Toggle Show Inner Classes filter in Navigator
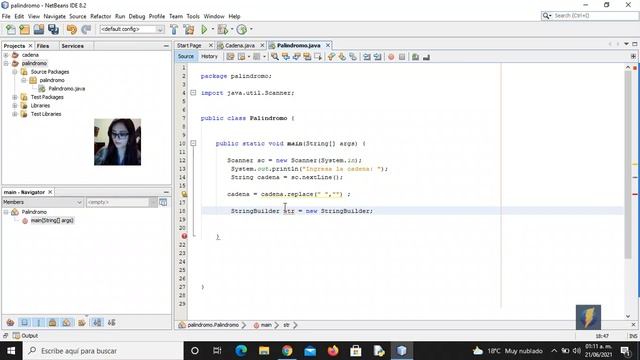 (67, 322)
